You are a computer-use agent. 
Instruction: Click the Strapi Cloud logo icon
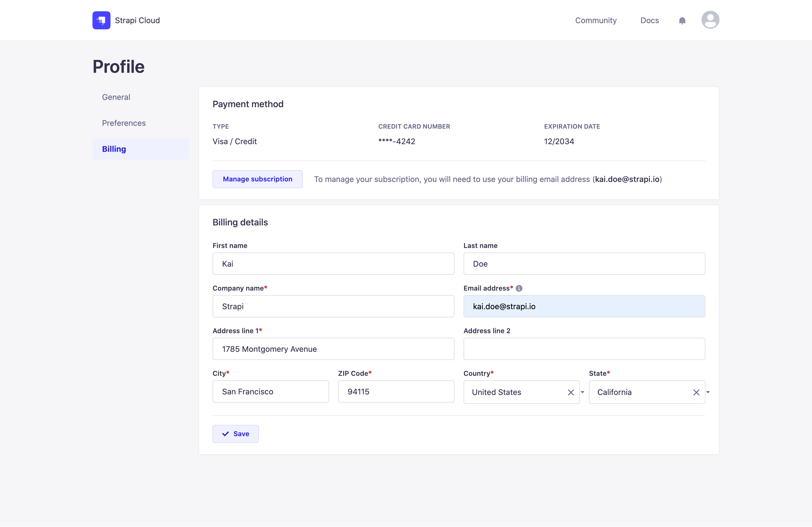pyautogui.click(x=101, y=20)
